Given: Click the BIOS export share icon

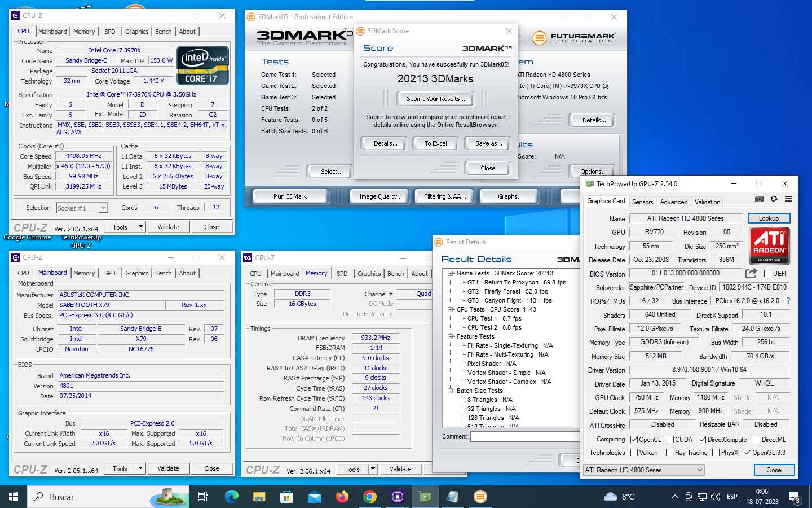Looking at the screenshot, I should (x=751, y=273).
